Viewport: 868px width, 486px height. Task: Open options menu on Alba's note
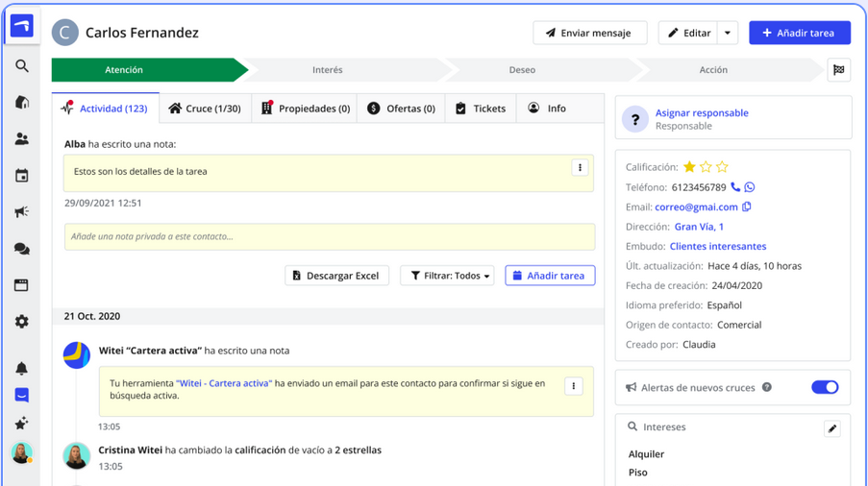coord(580,167)
